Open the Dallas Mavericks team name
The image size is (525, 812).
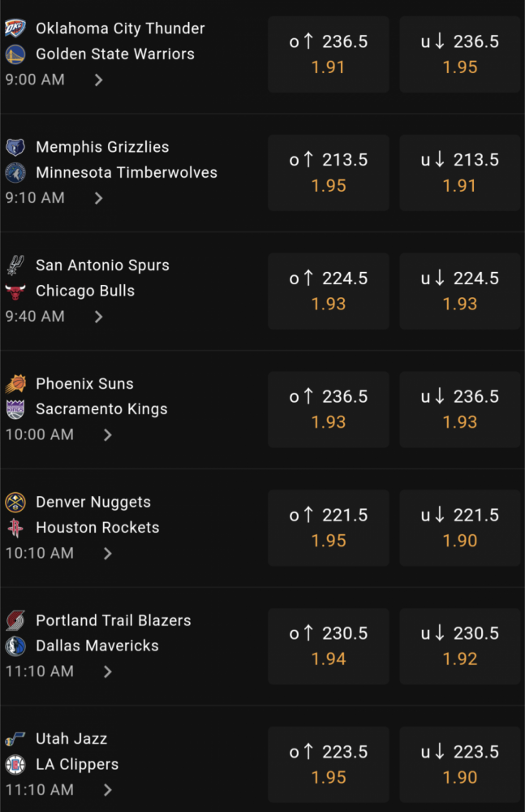point(97,646)
